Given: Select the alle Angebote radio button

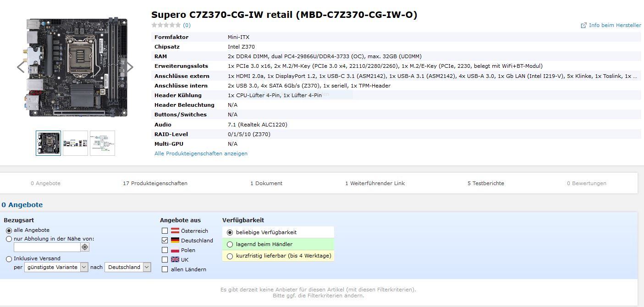Looking at the screenshot, I should 9,230.
